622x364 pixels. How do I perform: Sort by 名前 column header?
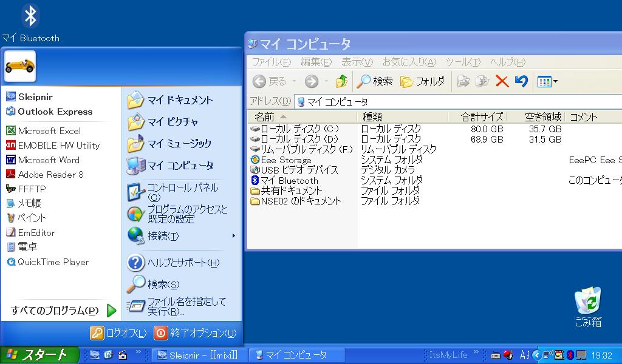[302, 117]
